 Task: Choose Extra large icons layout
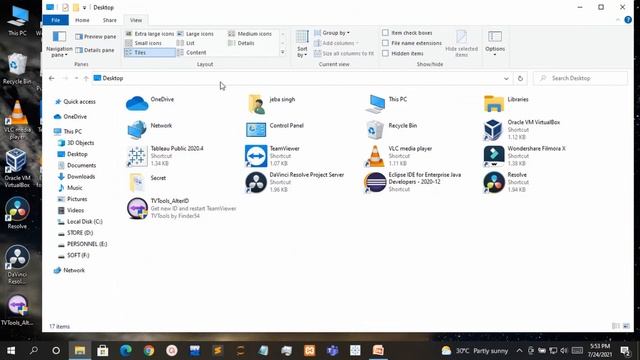pyautogui.click(x=149, y=34)
